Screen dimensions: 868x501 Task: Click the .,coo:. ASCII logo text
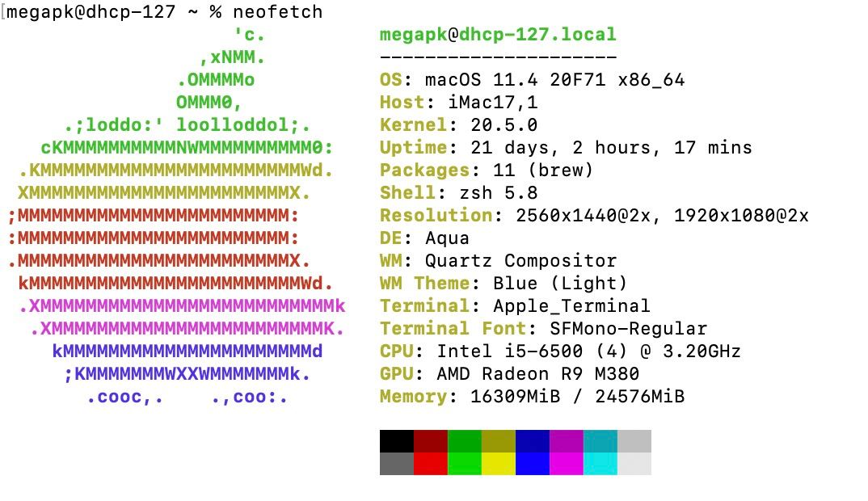coord(249,397)
